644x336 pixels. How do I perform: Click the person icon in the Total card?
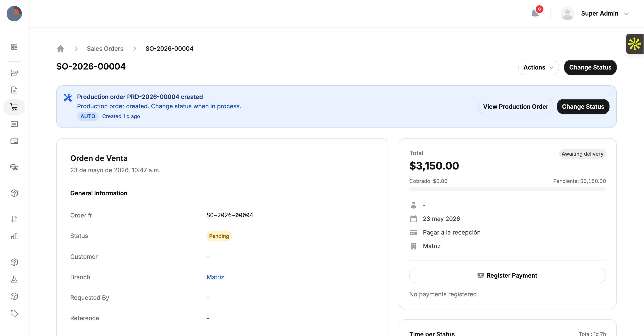tap(414, 205)
